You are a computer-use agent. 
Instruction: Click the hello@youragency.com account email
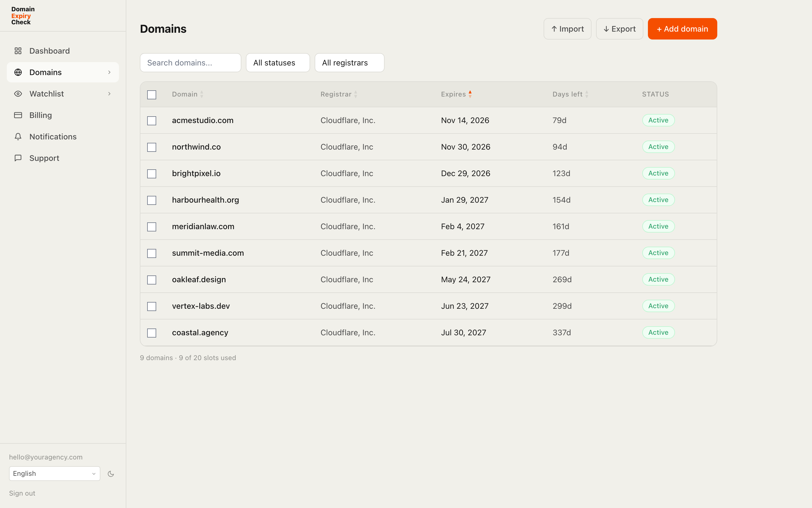(46, 457)
